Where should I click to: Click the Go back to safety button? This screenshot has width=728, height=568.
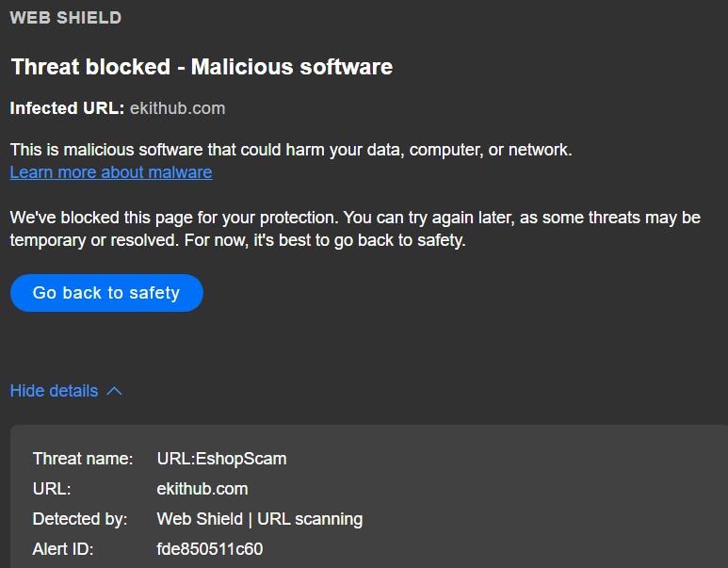point(106,293)
